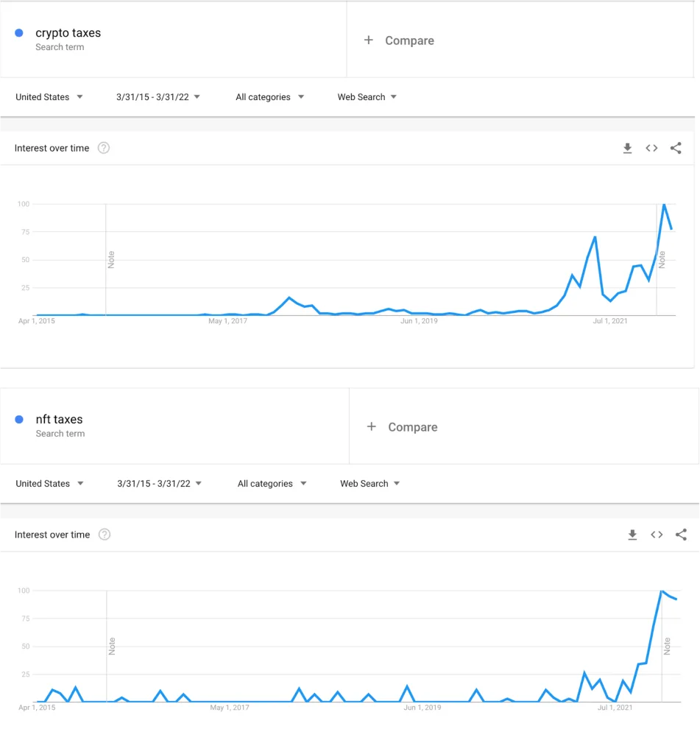Open All categories dropdown for nft taxes

pyautogui.click(x=272, y=484)
